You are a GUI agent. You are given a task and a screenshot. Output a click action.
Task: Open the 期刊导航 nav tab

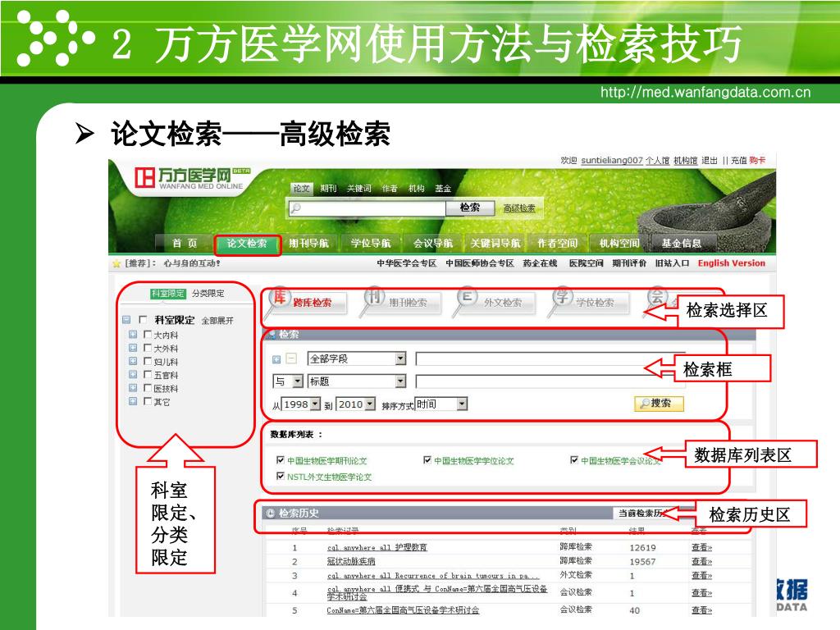click(308, 243)
